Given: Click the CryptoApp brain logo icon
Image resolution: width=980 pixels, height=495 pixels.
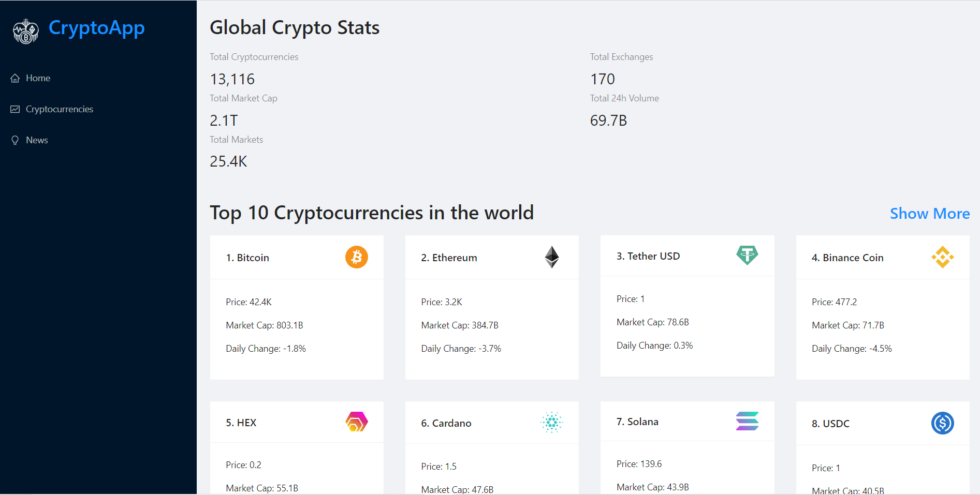Looking at the screenshot, I should 25,31.
